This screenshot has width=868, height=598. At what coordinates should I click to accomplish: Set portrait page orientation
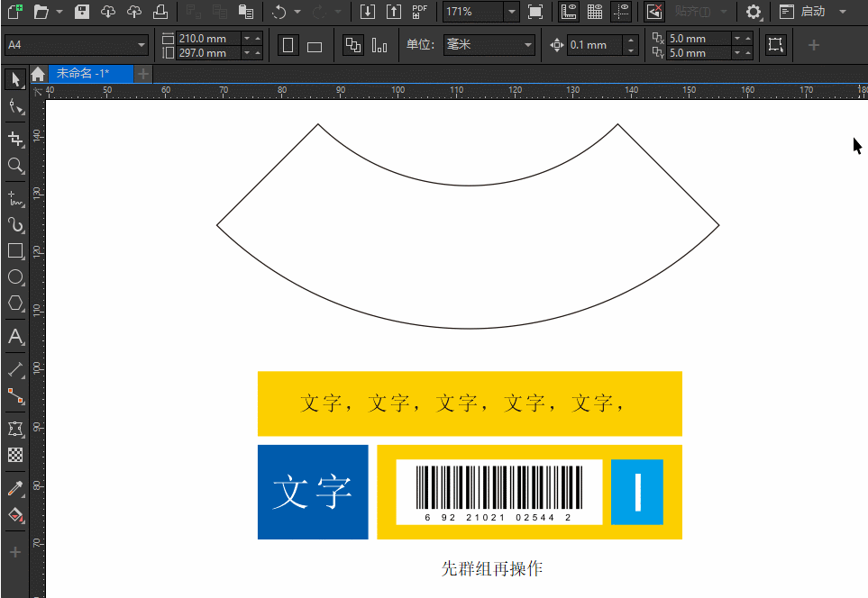[288, 45]
